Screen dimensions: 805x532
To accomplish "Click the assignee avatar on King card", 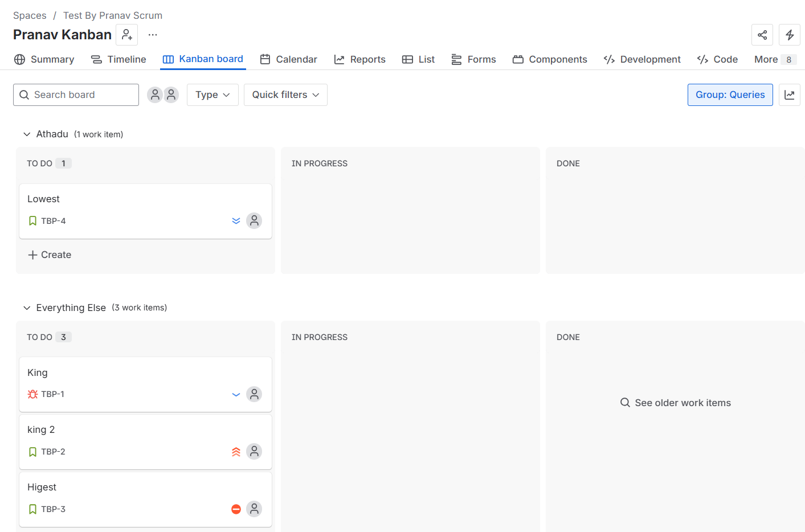I will [254, 394].
